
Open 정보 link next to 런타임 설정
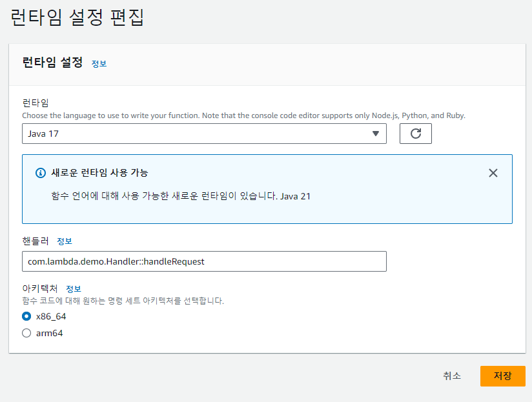coord(99,64)
